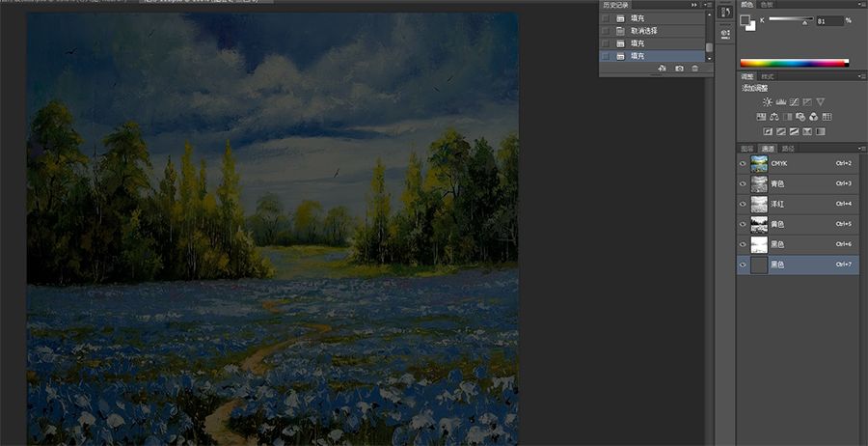Add a Color Balance adjustment (scales icon)

tap(773, 117)
